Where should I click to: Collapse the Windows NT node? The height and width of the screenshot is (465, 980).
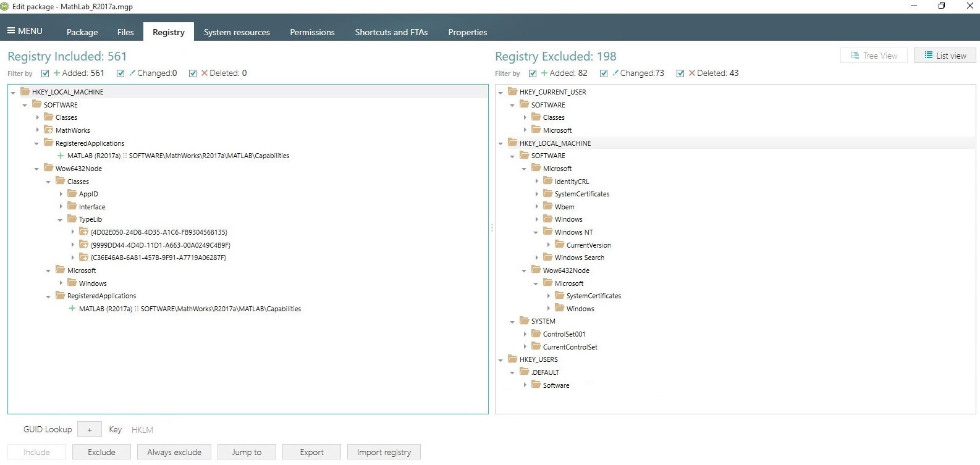tap(536, 233)
